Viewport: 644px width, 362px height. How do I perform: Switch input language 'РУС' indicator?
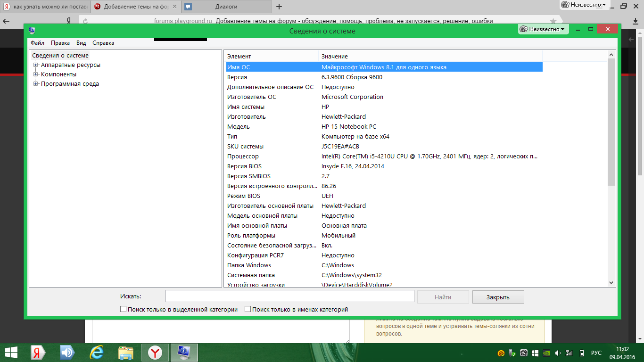click(596, 353)
